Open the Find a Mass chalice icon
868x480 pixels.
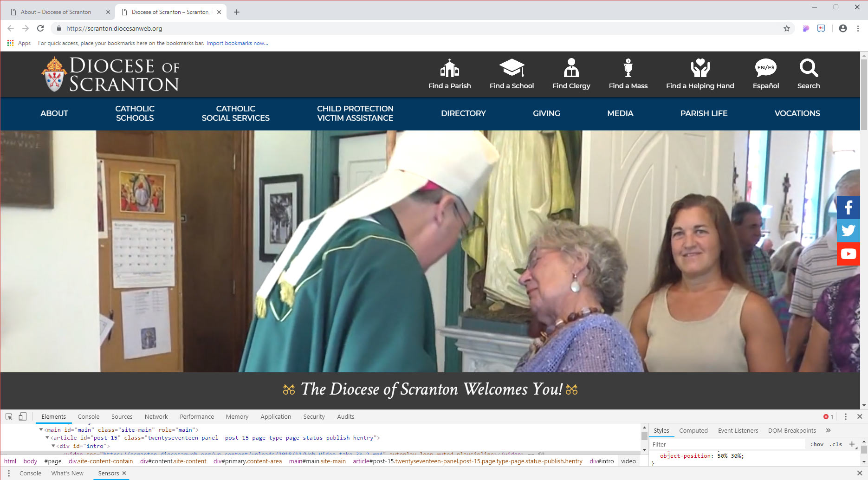coord(628,68)
